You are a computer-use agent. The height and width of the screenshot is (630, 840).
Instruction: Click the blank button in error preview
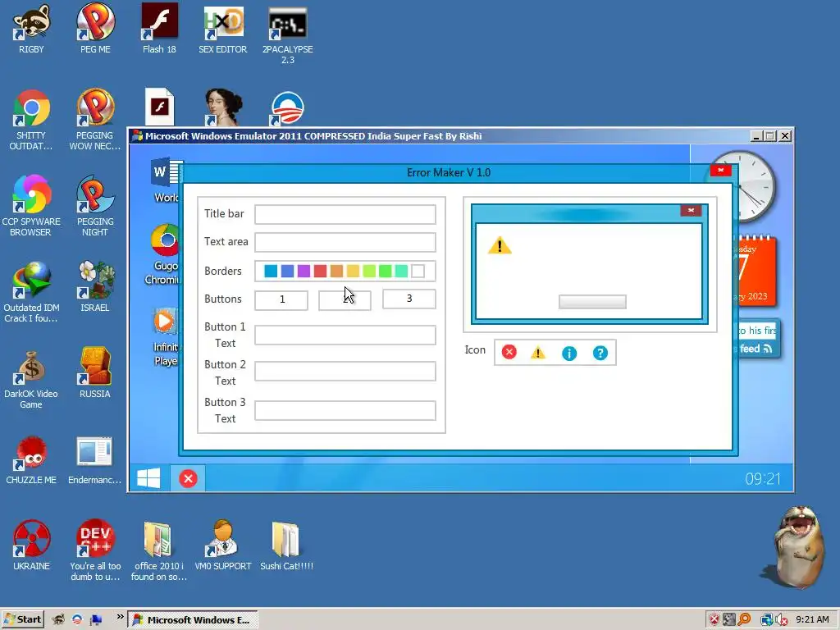tap(592, 302)
